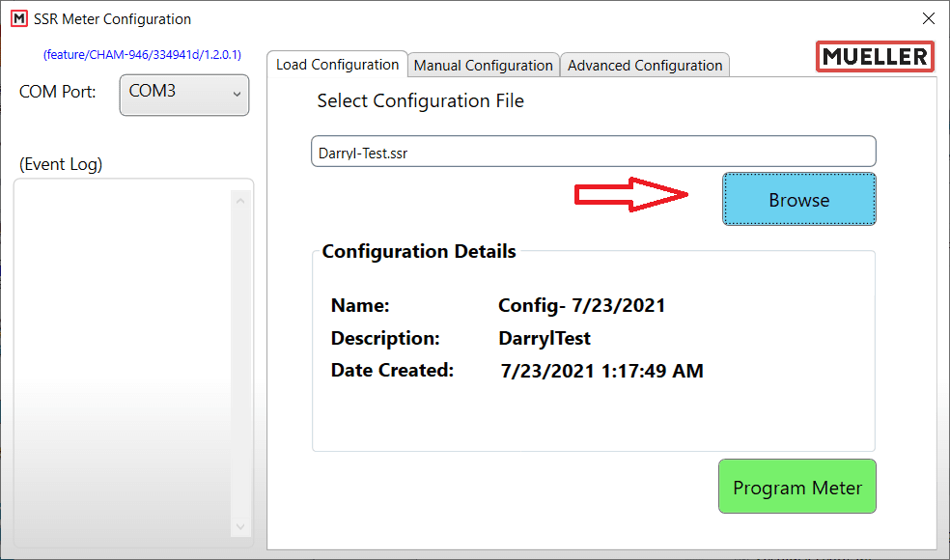Open the COM Port dropdown
The width and height of the screenshot is (950, 560).
pyautogui.click(x=183, y=95)
